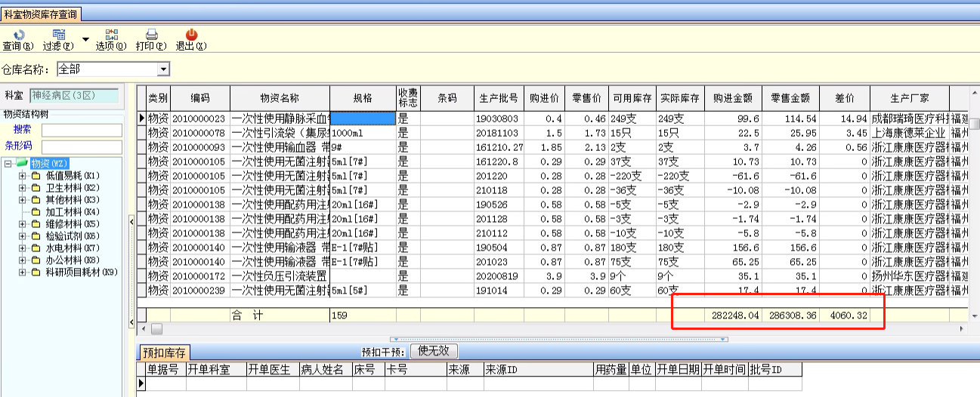Image resolution: width=980 pixels, height=397 pixels.
Task: Expand the 科研项目耗材(K9) tree node
Action: (x=22, y=272)
